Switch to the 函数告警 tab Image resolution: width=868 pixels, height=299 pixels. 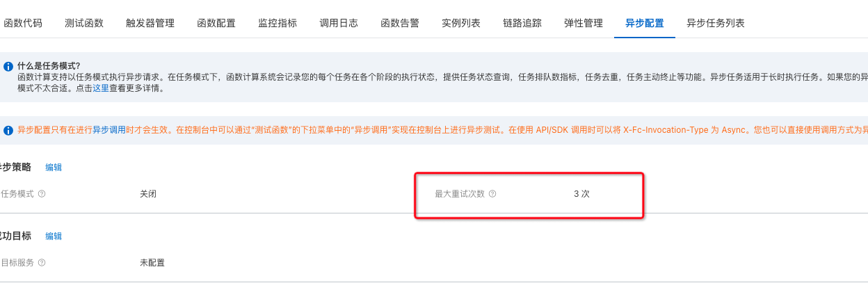click(400, 23)
